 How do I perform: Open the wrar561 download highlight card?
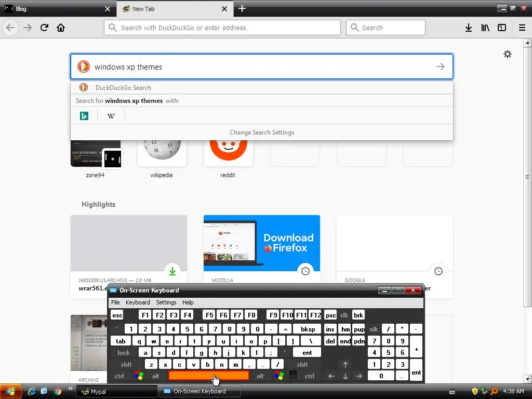click(129, 249)
